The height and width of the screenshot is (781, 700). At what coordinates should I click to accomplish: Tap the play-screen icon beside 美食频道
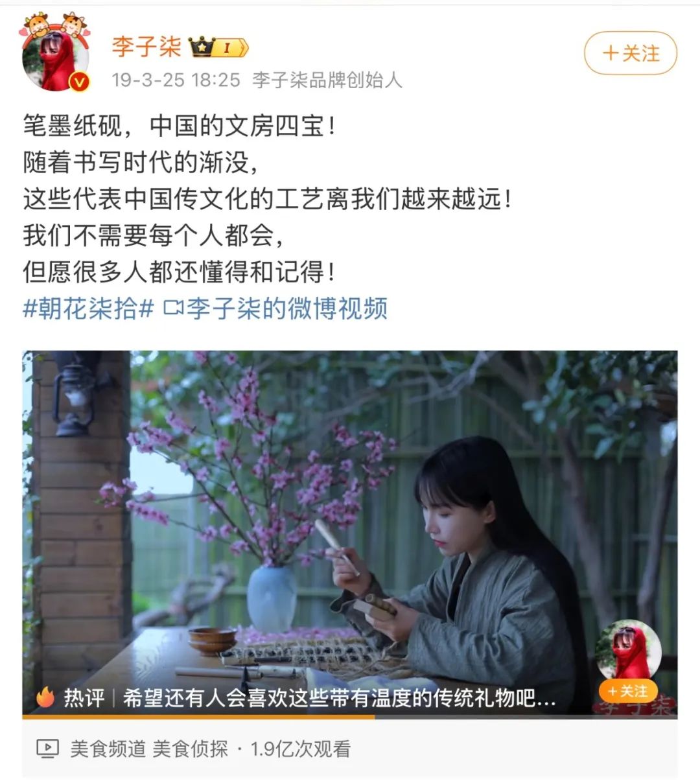pos(47,749)
